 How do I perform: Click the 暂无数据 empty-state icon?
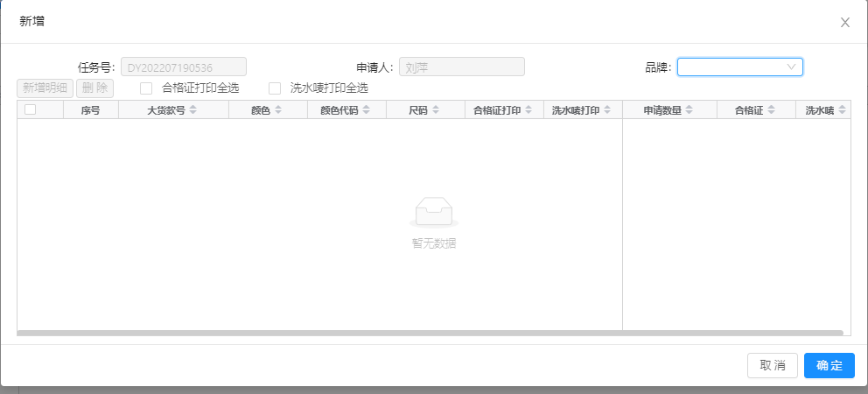[434, 212]
